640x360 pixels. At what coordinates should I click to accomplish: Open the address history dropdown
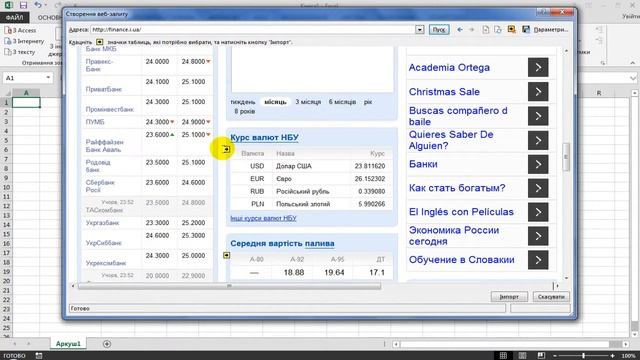(420, 29)
